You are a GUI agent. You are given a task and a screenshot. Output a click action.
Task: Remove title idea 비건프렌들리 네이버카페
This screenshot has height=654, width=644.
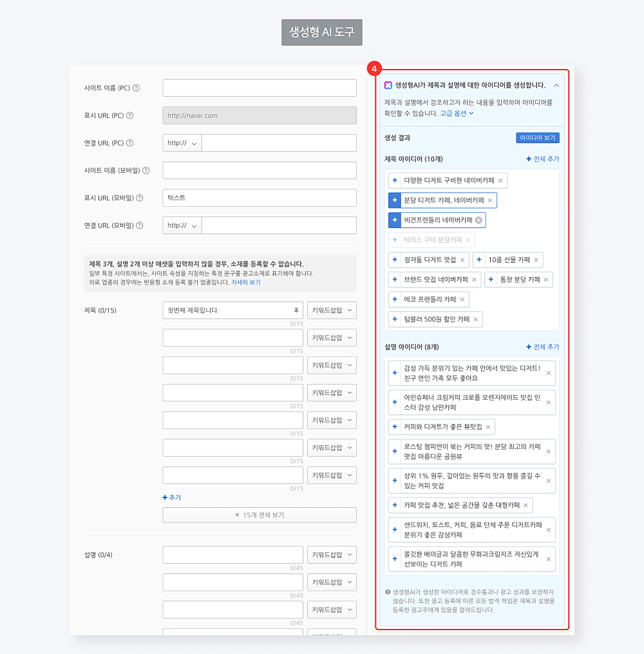(x=479, y=220)
